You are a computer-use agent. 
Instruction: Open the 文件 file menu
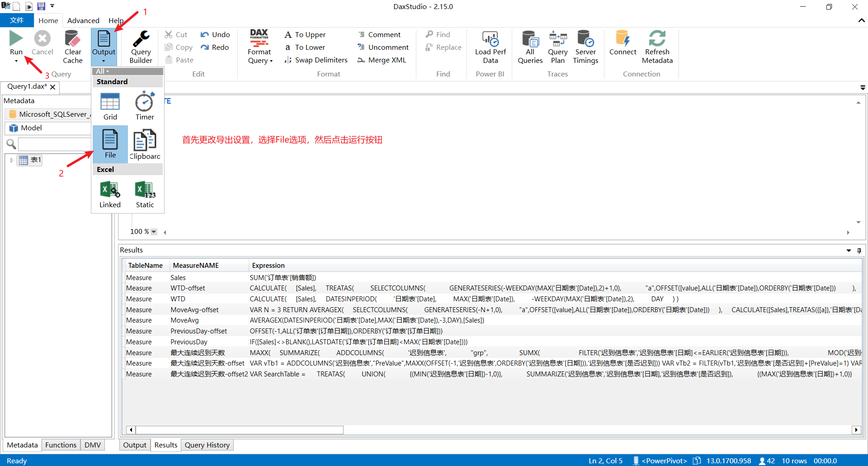17,20
